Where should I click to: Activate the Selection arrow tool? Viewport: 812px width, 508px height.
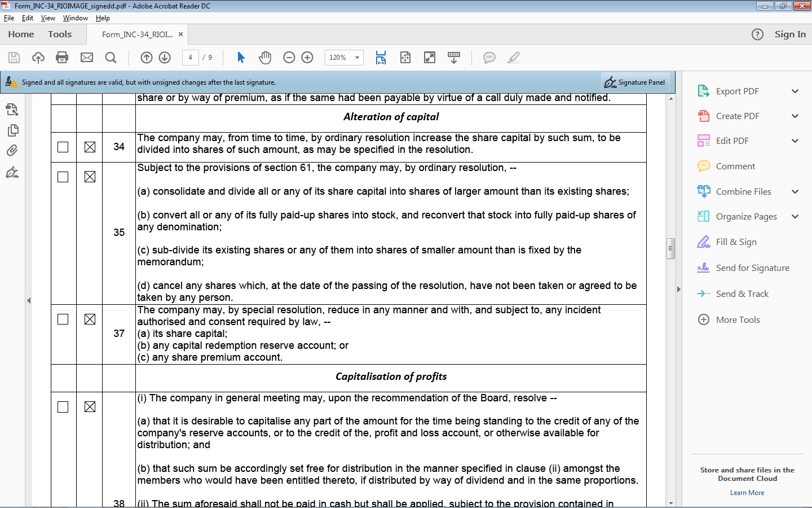click(x=241, y=57)
